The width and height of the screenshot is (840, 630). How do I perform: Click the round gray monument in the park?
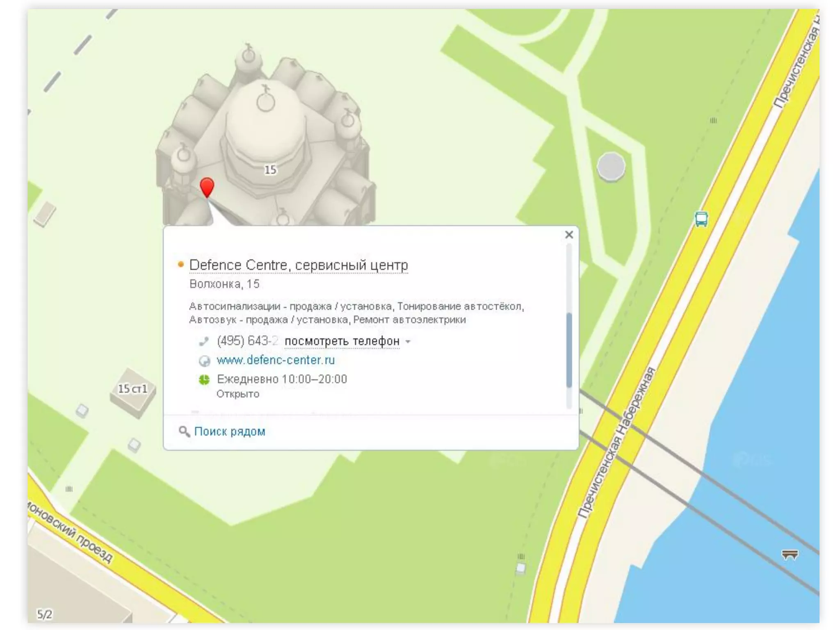click(611, 167)
